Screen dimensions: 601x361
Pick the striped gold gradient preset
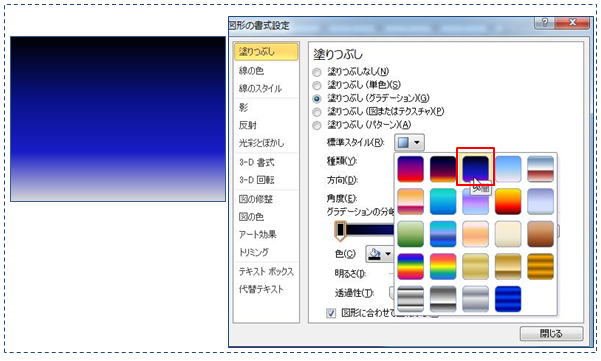point(540,266)
